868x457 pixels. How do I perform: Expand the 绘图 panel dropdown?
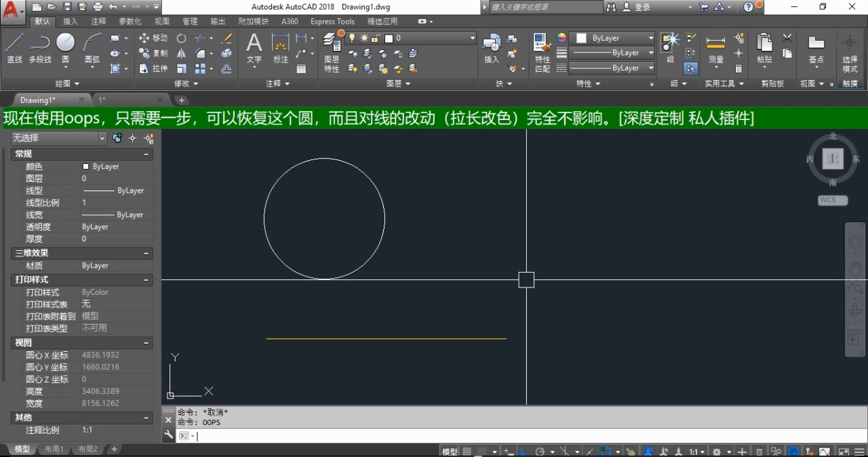(67, 83)
